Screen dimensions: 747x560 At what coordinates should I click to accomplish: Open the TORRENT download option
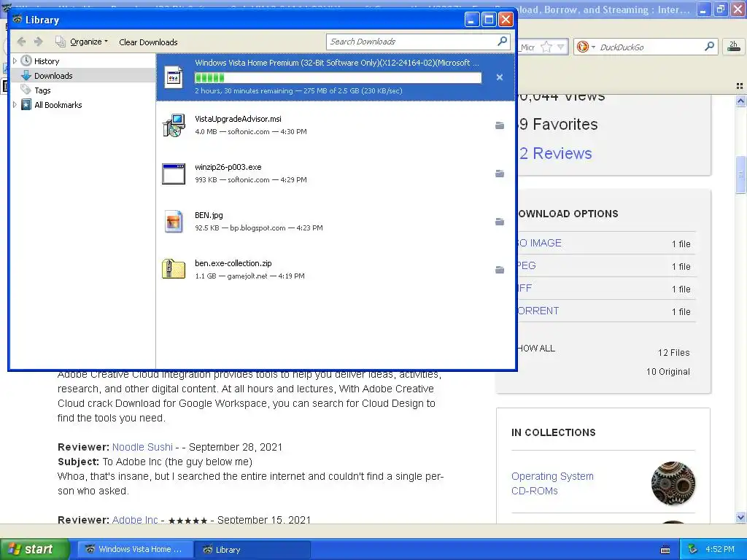coord(538,311)
